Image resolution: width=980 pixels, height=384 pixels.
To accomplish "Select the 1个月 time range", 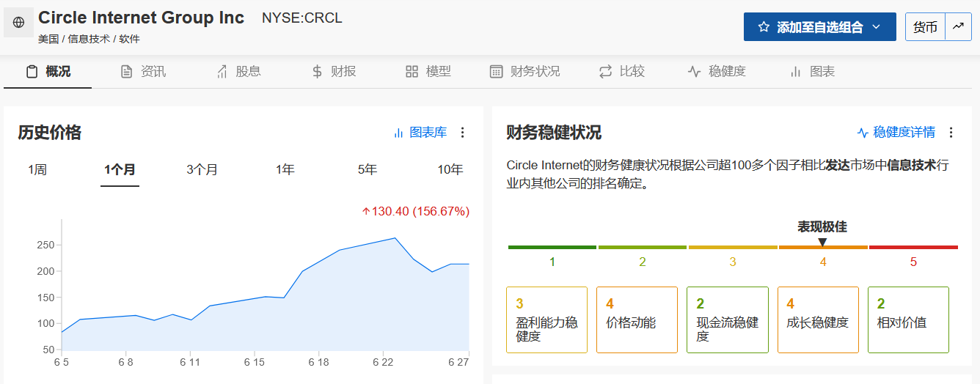I will (x=120, y=170).
